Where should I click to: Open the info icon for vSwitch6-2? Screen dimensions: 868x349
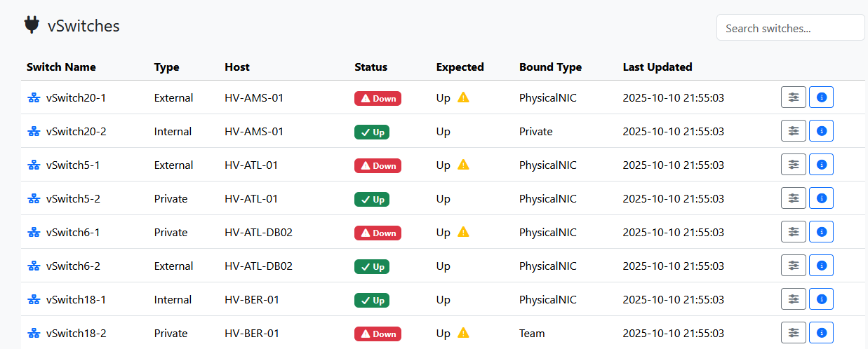point(821,266)
